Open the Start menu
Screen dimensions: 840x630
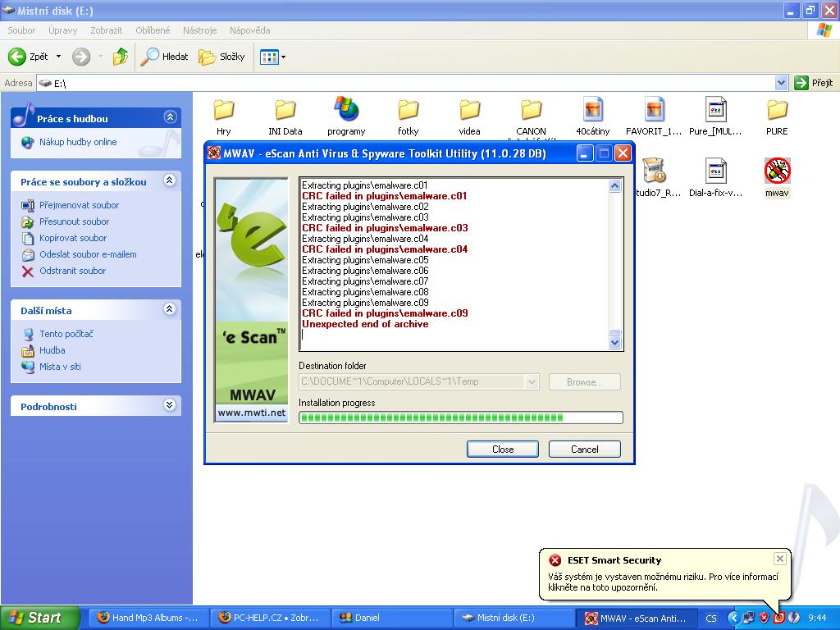39,618
